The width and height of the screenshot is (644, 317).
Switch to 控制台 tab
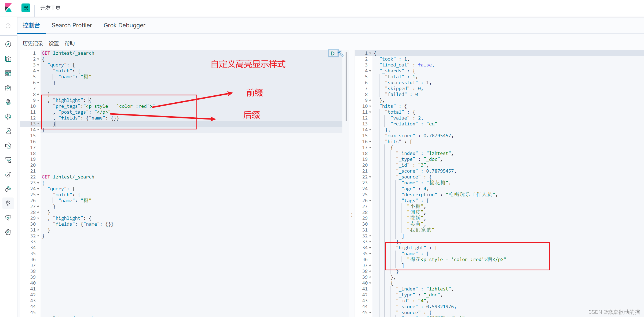(x=31, y=25)
